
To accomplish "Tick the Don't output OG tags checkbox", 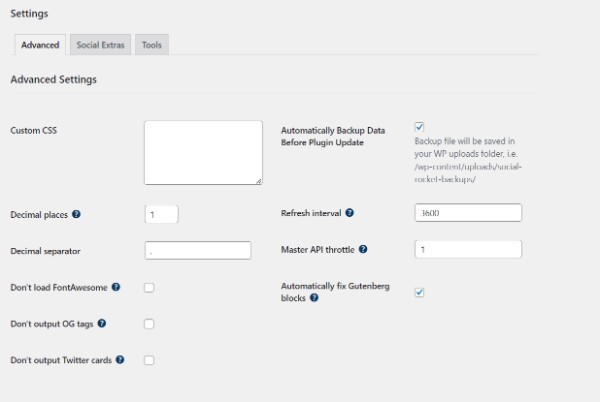I will 149,324.
